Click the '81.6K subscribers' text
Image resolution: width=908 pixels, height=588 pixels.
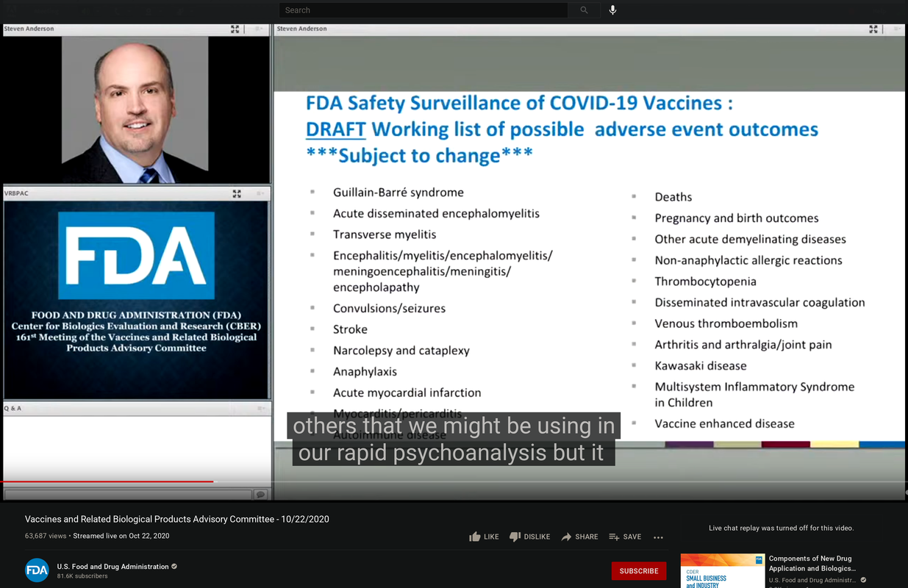click(x=82, y=576)
